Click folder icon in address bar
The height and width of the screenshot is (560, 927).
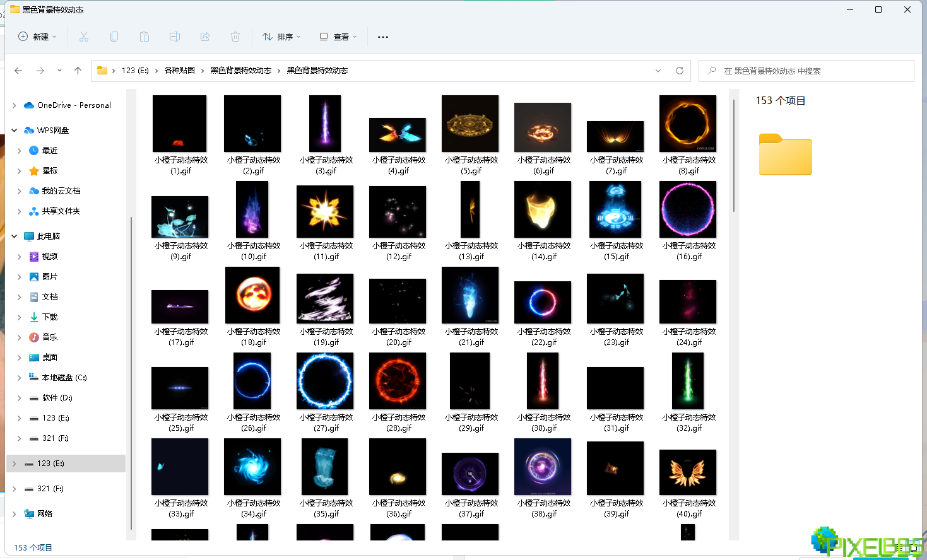point(102,71)
